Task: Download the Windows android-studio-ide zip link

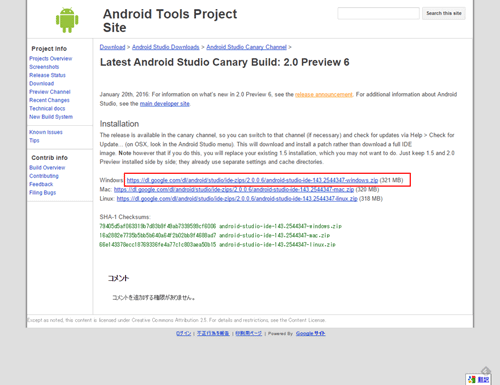Action: click(252, 180)
